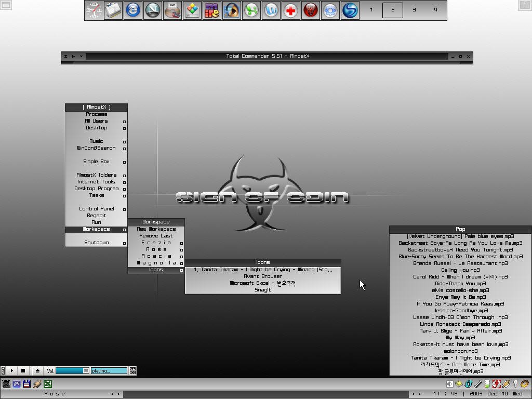Click the right arrow left of the clock
Screen dimensions: 532x399
[x=420, y=394]
